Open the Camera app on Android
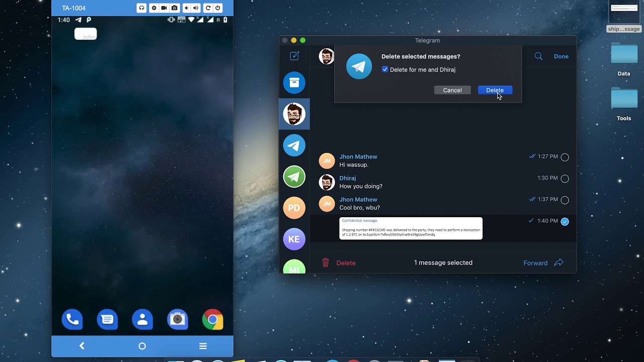The image size is (644, 362). point(178,319)
